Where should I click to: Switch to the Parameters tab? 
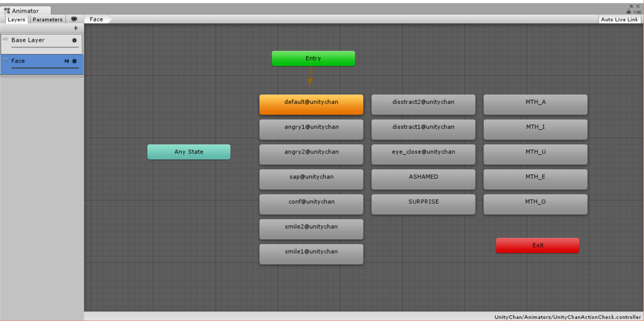pos(48,20)
